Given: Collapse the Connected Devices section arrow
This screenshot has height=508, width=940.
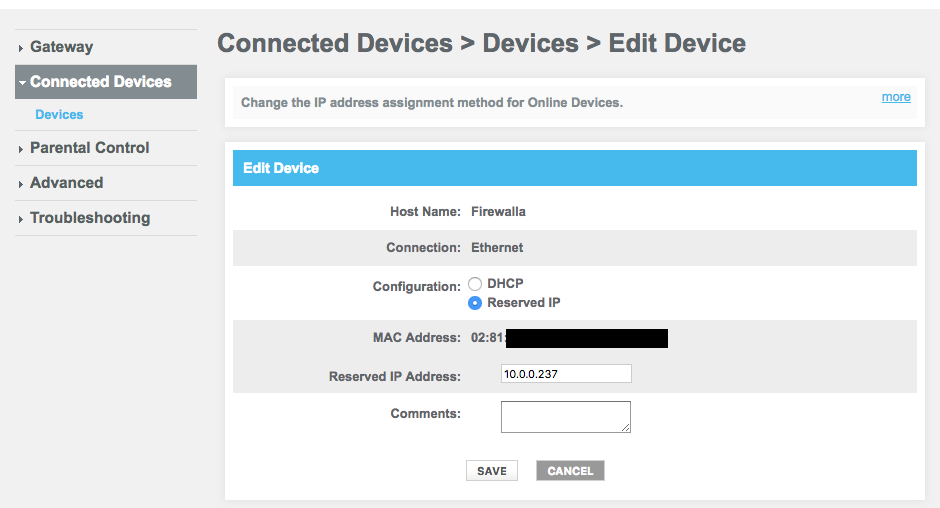Looking at the screenshot, I should click(22, 83).
